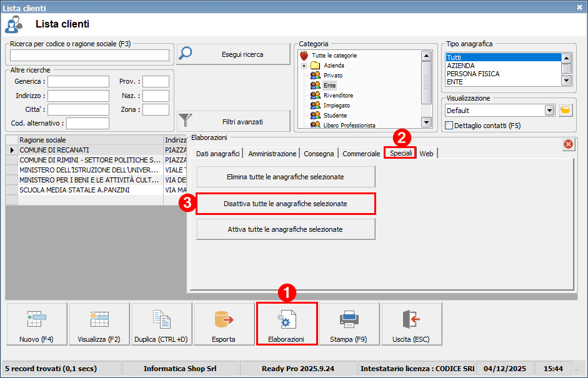Click the Filtri avanzati button label
The width and height of the screenshot is (588, 378).
point(242,122)
